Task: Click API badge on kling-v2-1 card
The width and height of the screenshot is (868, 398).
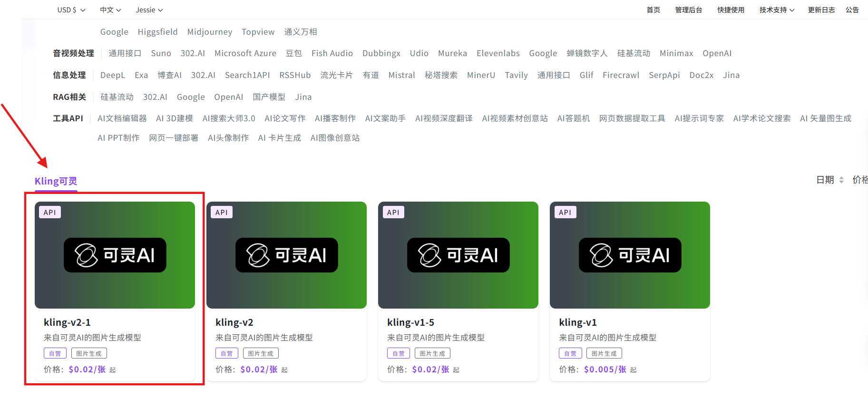Action: pos(50,212)
